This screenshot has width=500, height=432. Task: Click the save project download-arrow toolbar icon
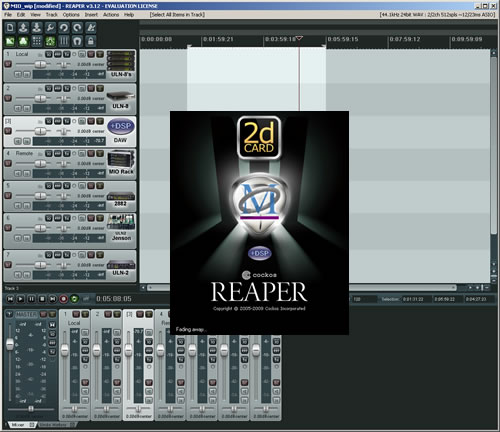click(37, 28)
